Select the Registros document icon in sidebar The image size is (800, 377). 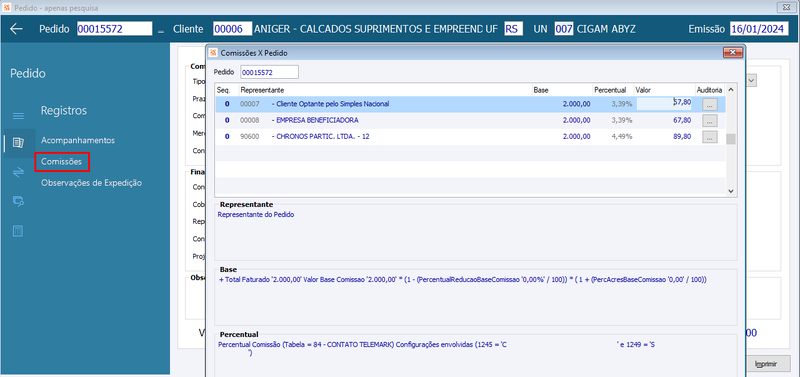pyautogui.click(x=18, y=142)
